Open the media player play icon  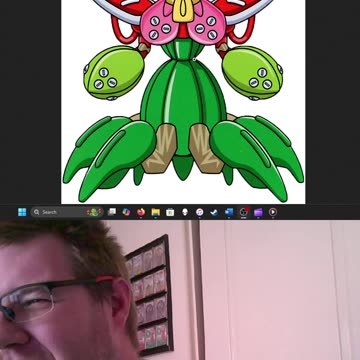(273, 212)
